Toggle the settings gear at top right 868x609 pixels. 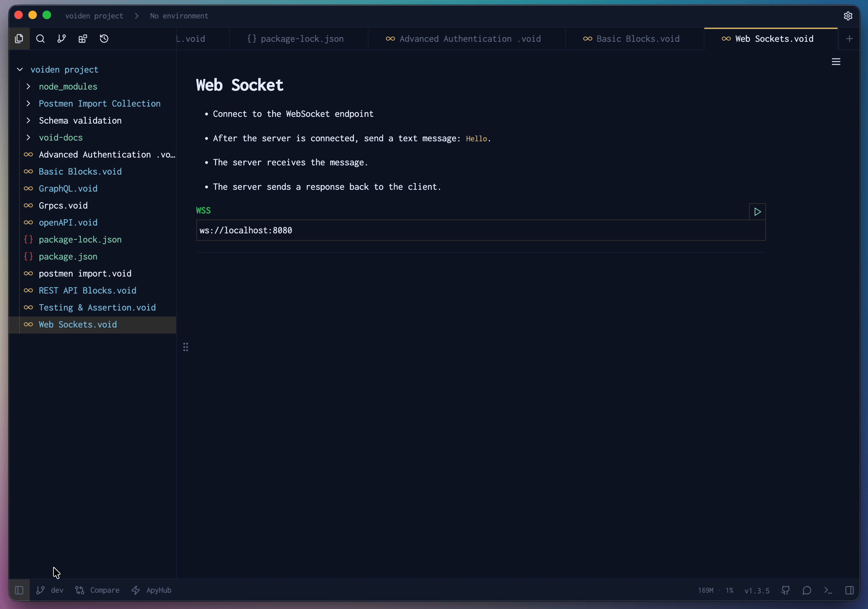coord(849,16)
